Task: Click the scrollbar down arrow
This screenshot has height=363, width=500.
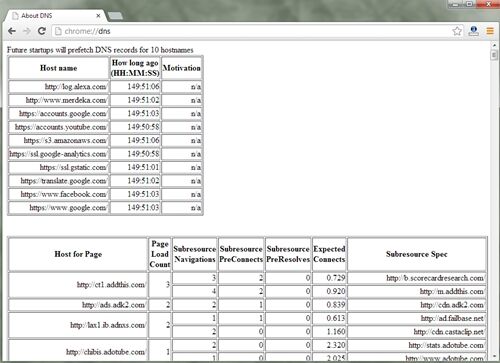Action: coord(494,357)
